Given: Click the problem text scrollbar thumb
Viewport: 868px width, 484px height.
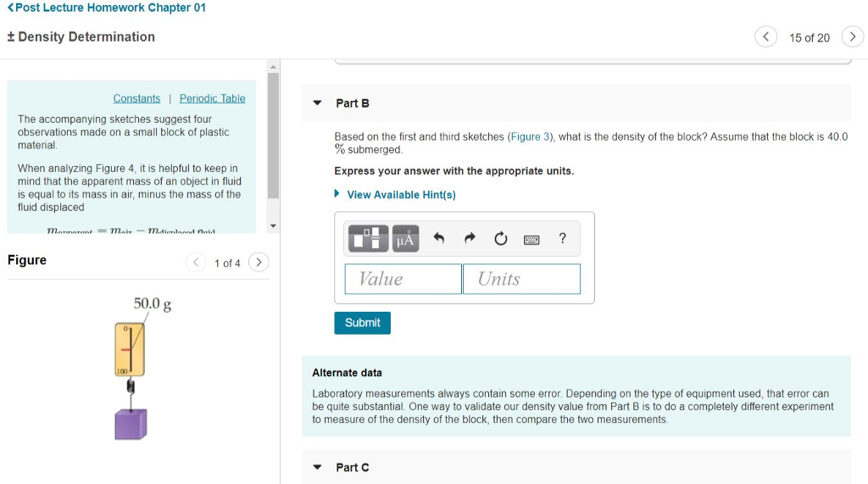Looking at the screenshot, I should click(273, 136).
